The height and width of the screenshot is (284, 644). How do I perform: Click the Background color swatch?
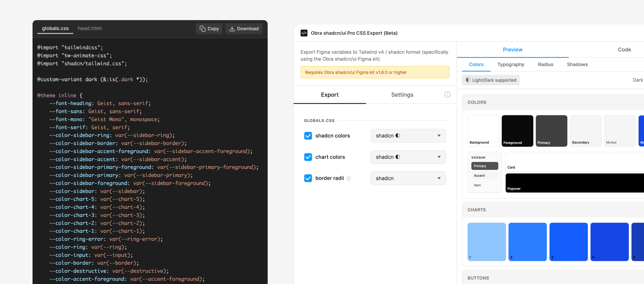[x=483, y=131]
